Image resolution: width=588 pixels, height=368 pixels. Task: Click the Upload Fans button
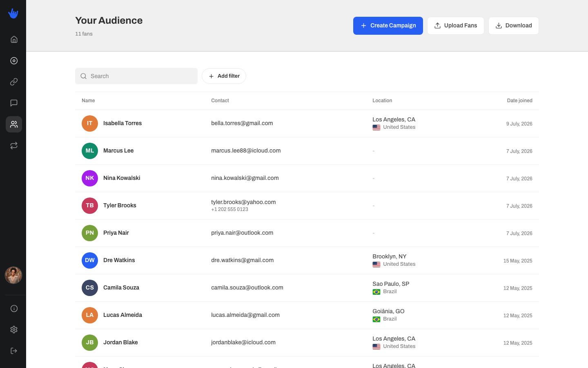click(456, 26)
